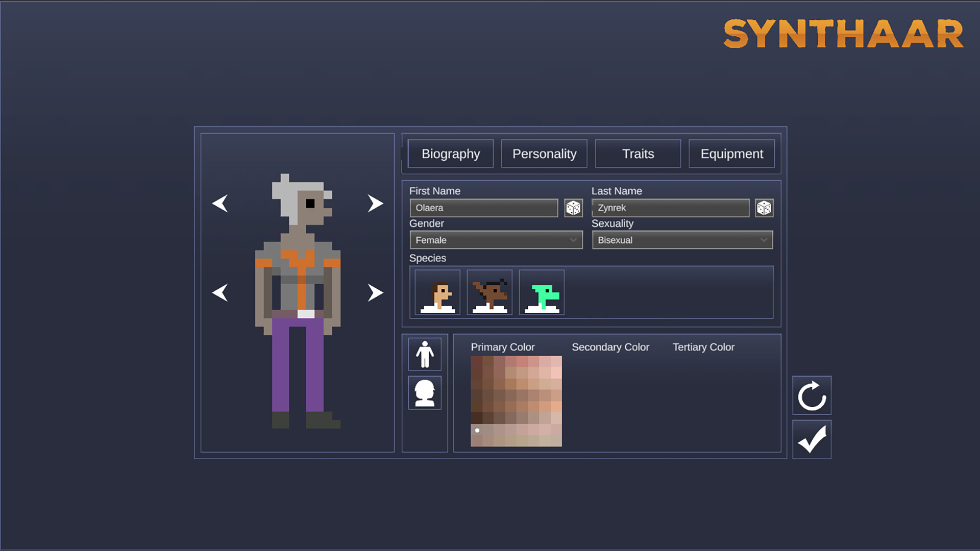The height and width of the screenshot is (551, 980).
Task: Open the Gender dropdown showing Female
Action: (x=495, y=240)
